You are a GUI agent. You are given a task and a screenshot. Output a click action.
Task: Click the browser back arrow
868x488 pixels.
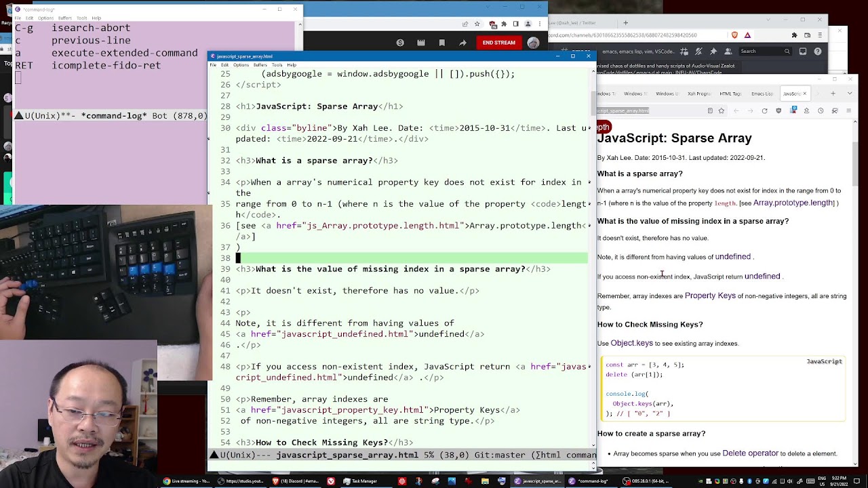pyautogui.click(x=736, y=110)
